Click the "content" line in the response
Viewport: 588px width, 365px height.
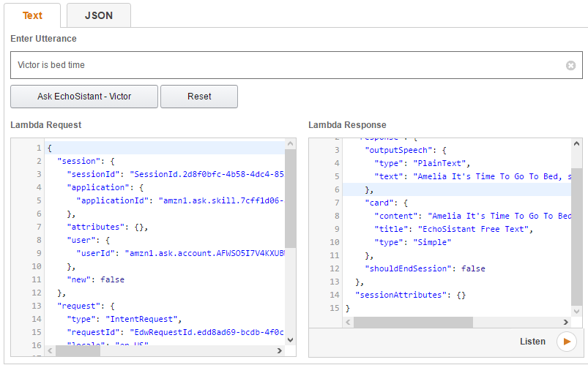(472, 216)
